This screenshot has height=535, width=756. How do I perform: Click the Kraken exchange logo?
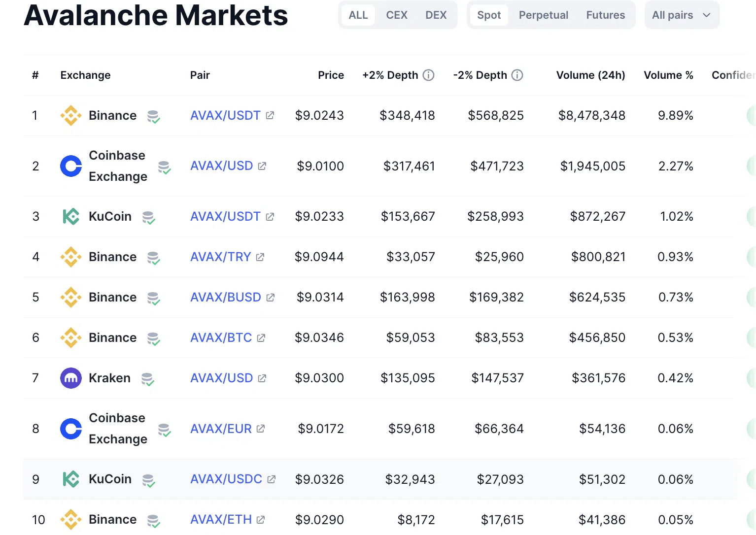71,378
